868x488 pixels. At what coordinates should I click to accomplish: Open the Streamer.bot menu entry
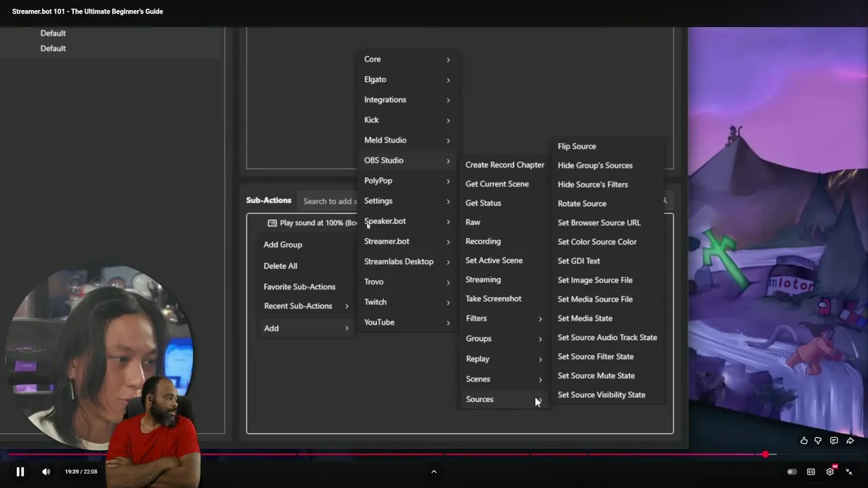(407, 241)
